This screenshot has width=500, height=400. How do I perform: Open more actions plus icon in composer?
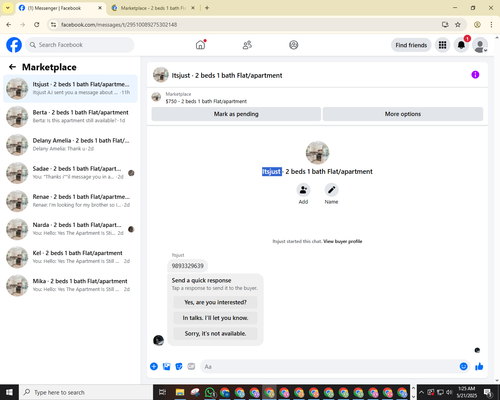[x=154, y=367]
